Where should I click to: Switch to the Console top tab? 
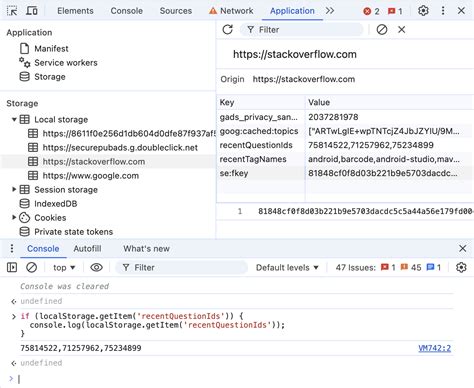[x=127, y=11]
